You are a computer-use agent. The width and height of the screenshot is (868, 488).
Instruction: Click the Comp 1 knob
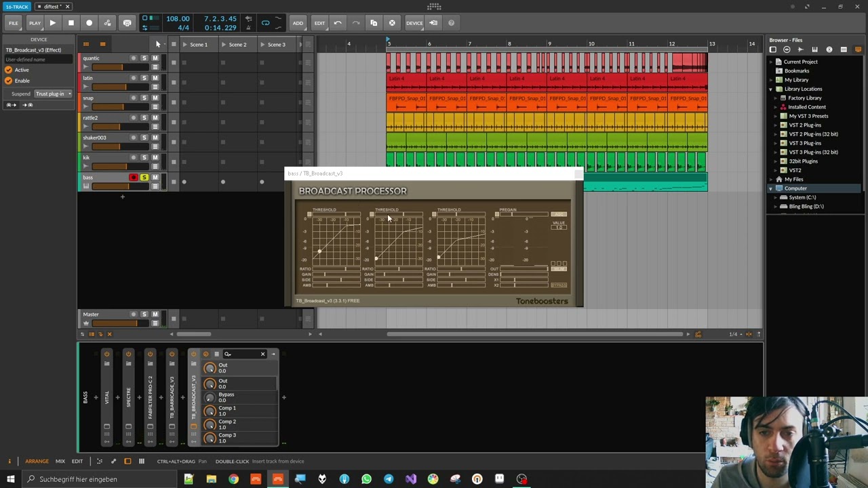point(210,411)
